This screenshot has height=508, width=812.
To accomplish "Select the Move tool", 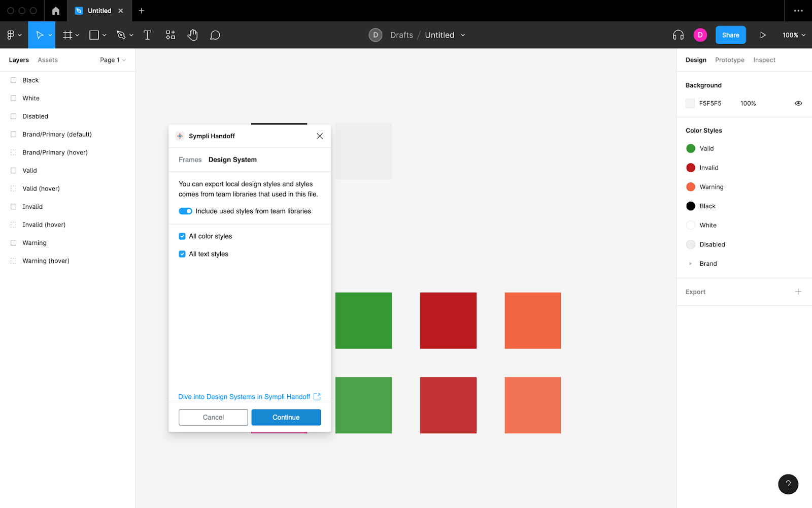I will [x=40, y=35].
